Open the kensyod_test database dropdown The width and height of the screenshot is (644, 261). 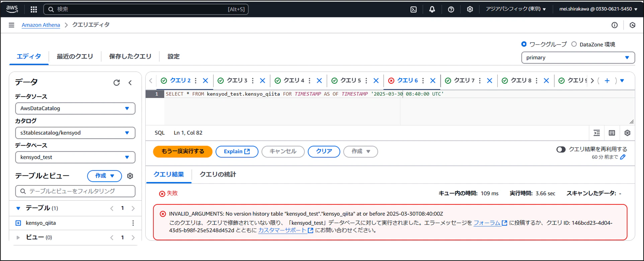click(x=75, y=157)
